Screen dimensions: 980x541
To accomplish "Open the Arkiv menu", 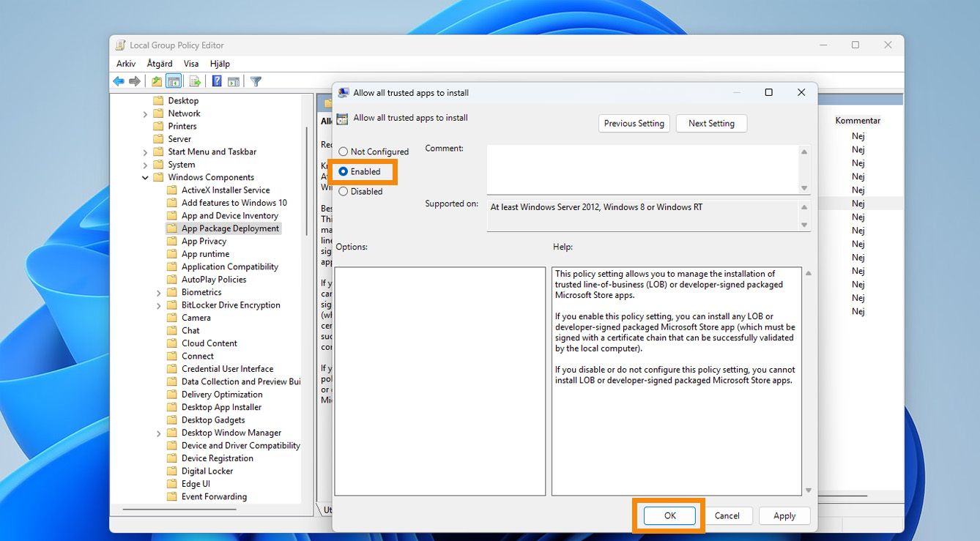I will (x=126, y=64).
